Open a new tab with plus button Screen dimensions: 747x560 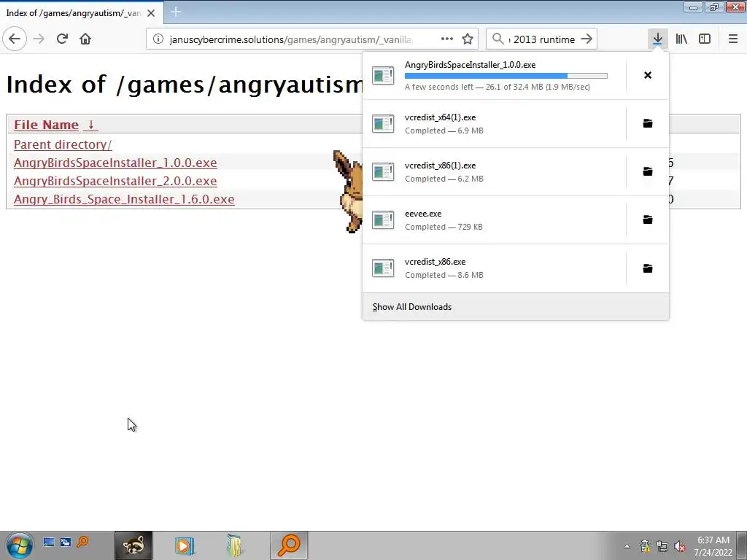click(176, 12)
